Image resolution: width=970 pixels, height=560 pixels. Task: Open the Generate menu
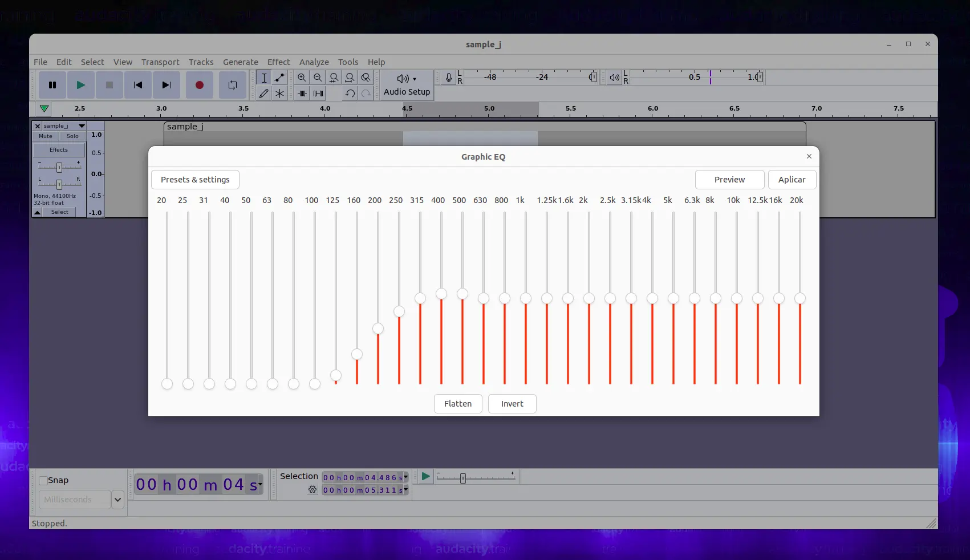241,62
